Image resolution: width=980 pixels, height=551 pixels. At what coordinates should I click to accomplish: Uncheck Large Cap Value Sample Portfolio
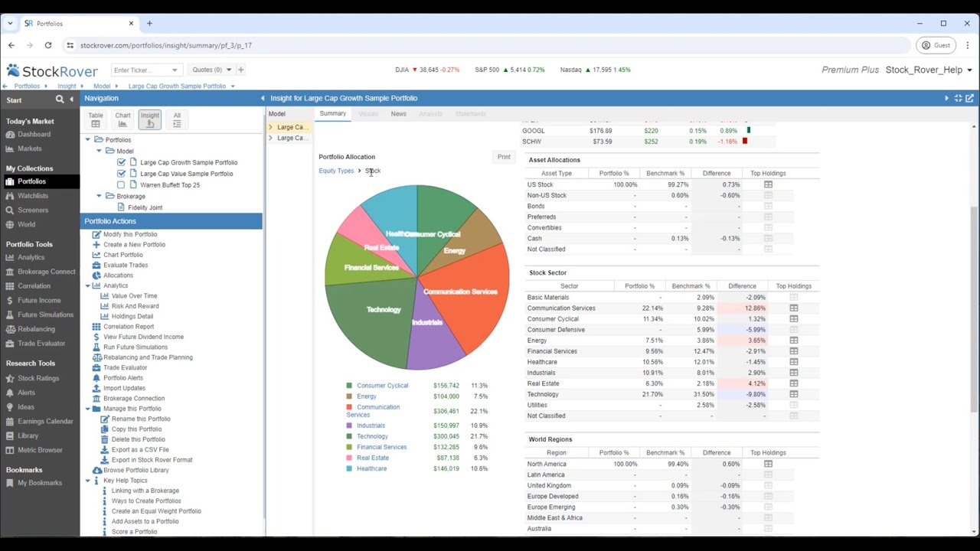click(121, 174)
